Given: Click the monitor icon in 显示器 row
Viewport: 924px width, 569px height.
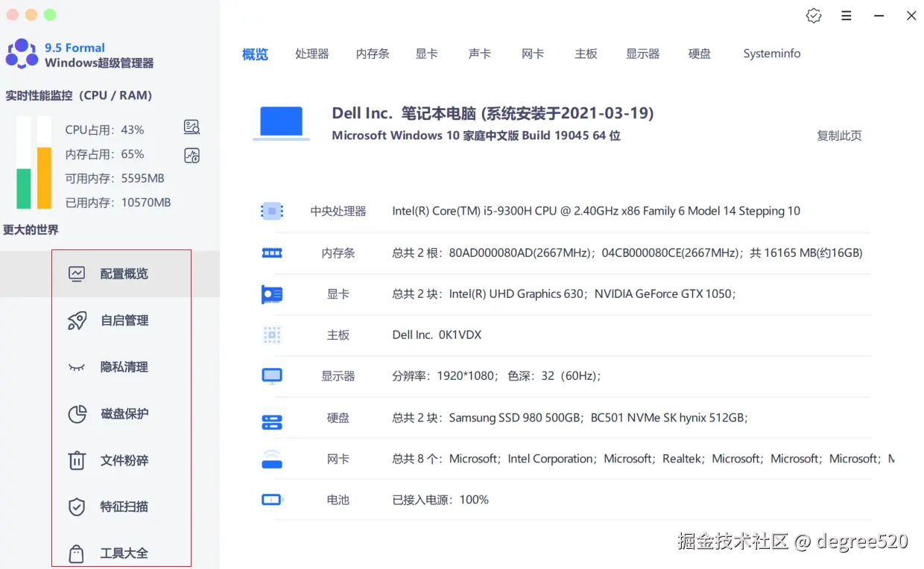Looking at the screenshot, I should pyautogui.click(x=272, y=376).
